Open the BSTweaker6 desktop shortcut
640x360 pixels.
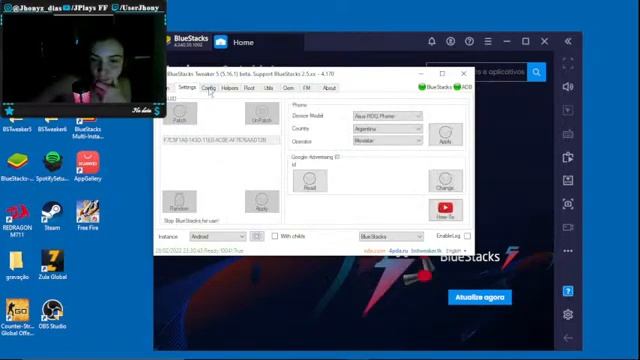(x=52, y=124)
